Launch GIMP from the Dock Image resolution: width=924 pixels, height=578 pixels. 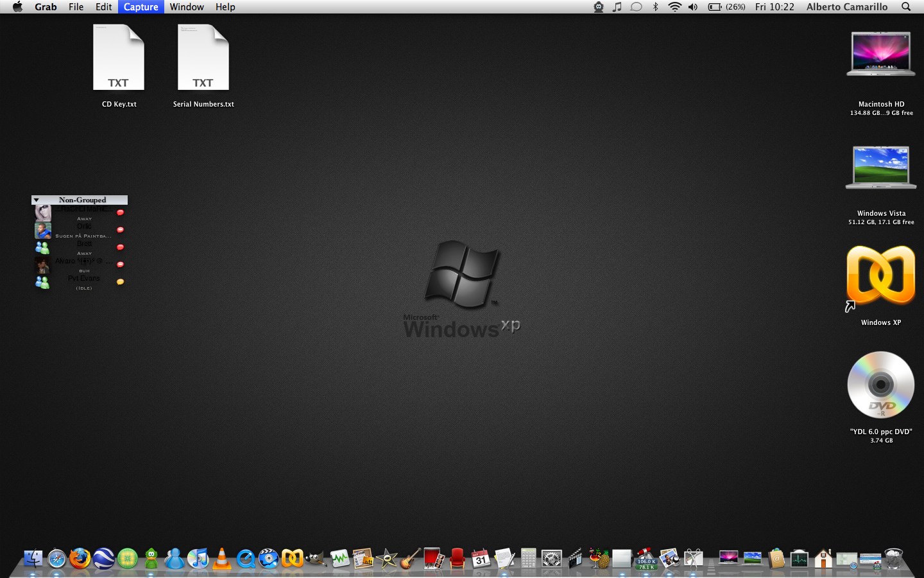pyautogui.click(x=315, y=559)
